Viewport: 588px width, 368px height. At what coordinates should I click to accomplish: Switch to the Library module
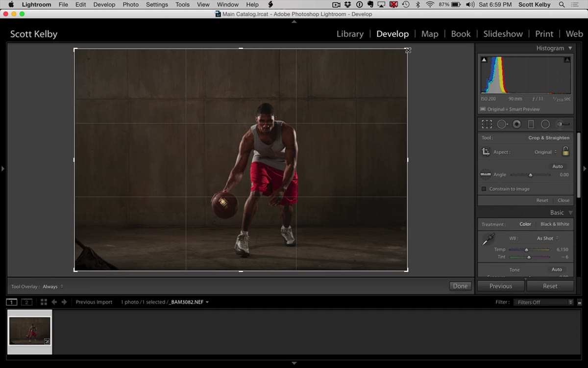[x=350, y=34]
